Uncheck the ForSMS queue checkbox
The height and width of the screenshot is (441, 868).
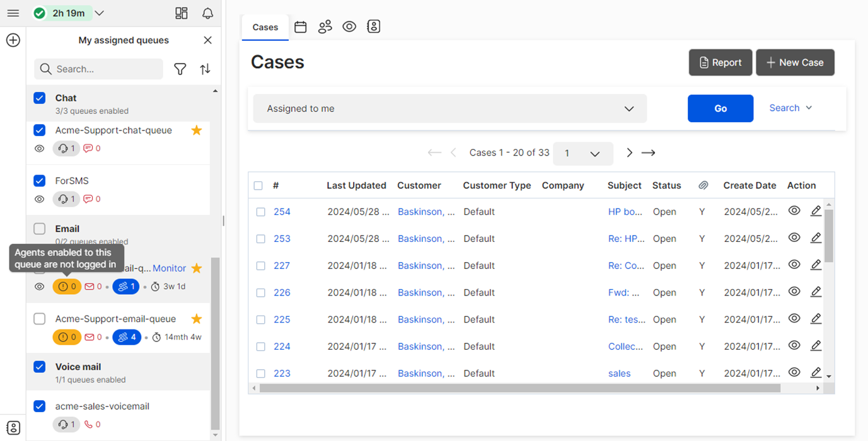pyautogui.click(x=39, y=181)
